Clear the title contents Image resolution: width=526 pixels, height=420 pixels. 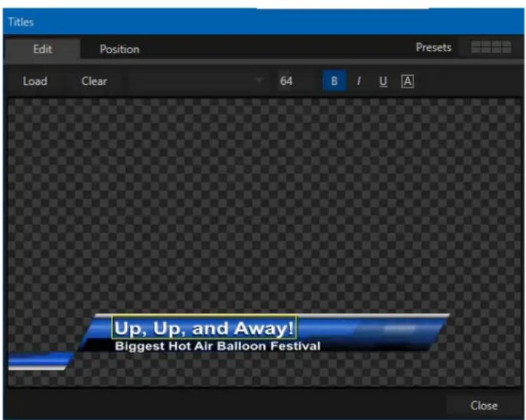[x=94, y=81]
